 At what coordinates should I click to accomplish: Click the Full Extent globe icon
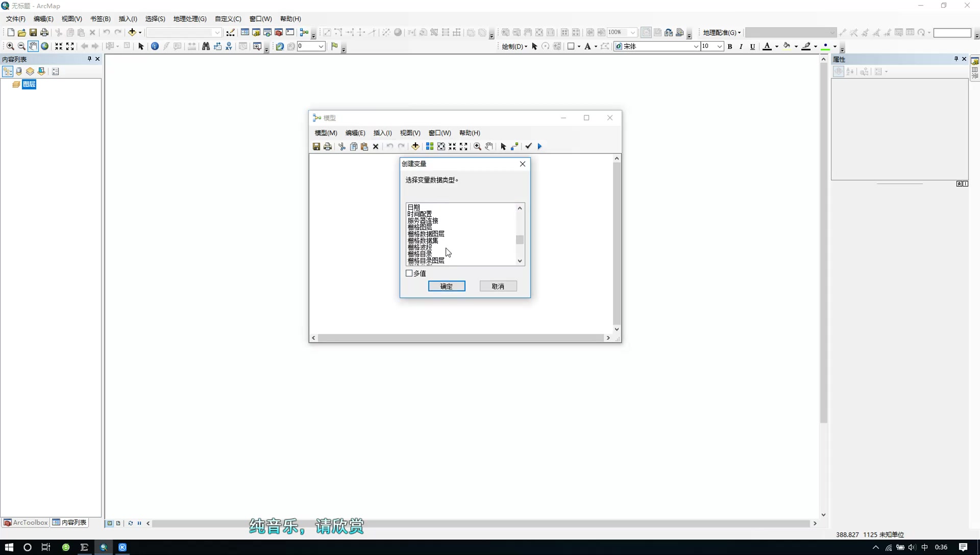click(45, 46)
